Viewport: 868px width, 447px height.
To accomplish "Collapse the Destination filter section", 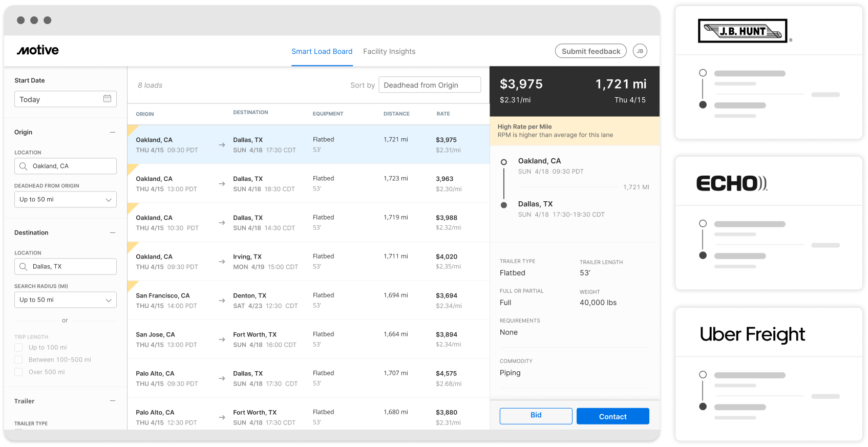I will (x=113, y=232).
